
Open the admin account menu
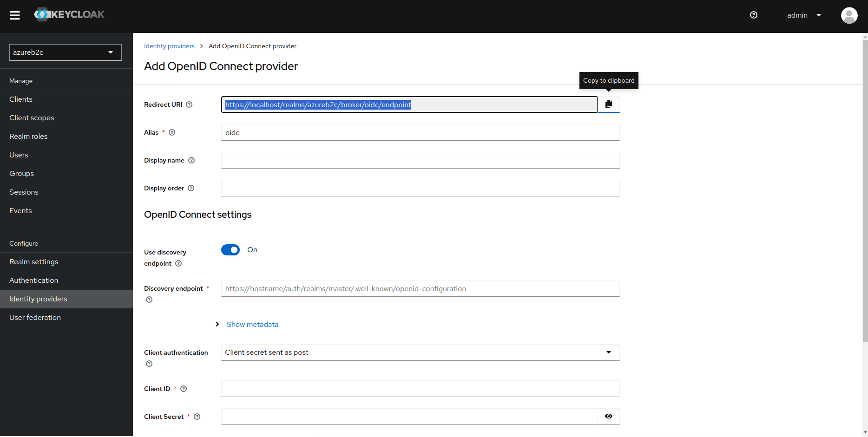click(x=804, y=15)
